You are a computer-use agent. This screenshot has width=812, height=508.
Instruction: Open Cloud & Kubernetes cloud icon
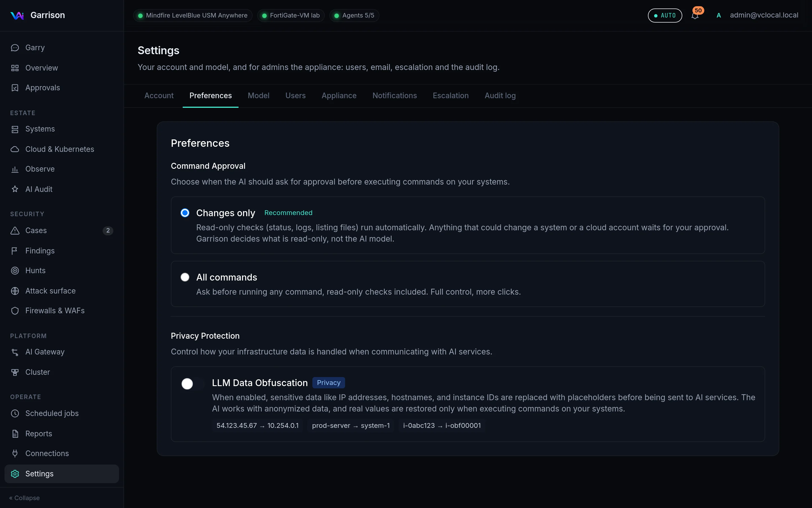tap(15, 149)
